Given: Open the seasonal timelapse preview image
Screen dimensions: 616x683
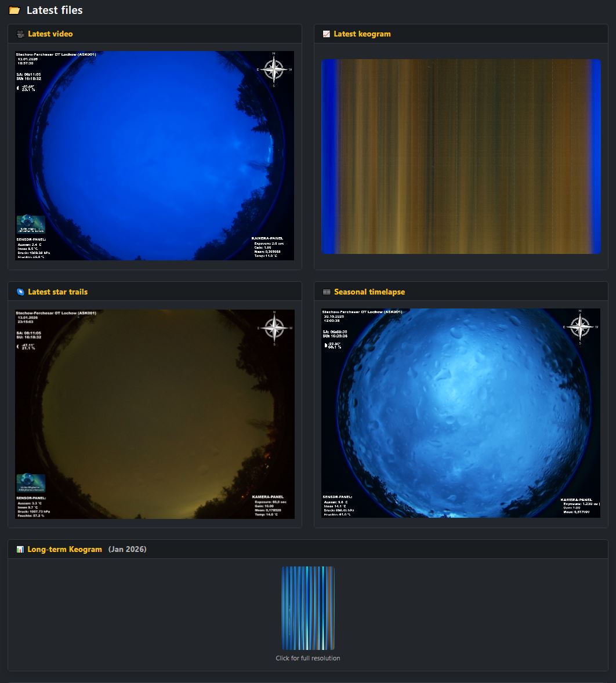Looking at the screenshot, I should tap(461, 415).
